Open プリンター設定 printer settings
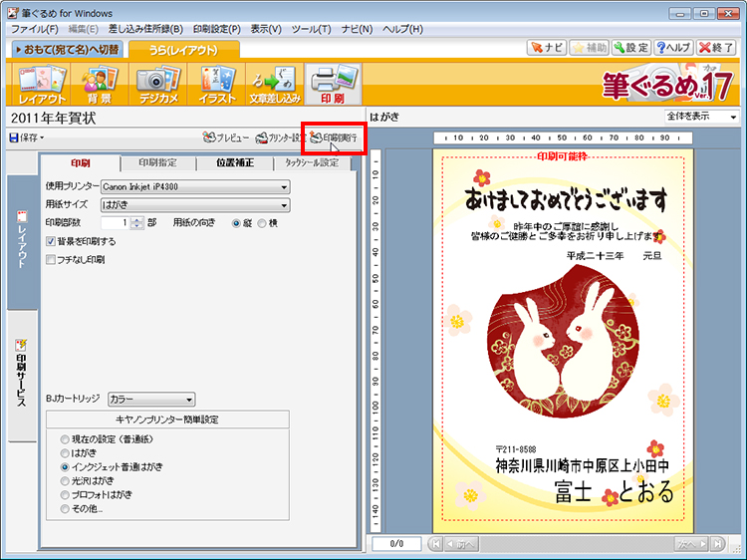747x560 pixels. tap(280, 138)
